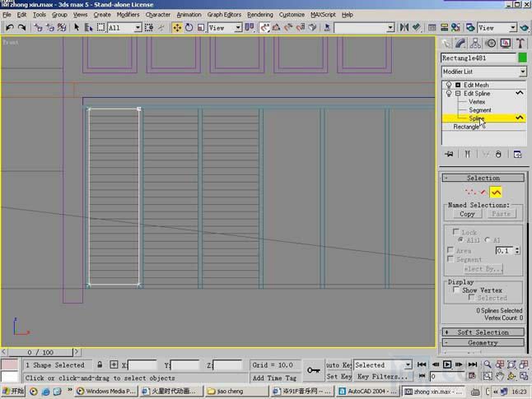Screen dimensions: 532x399
Task: Switch to the Modify panel tab
Action: click(460, 44)
